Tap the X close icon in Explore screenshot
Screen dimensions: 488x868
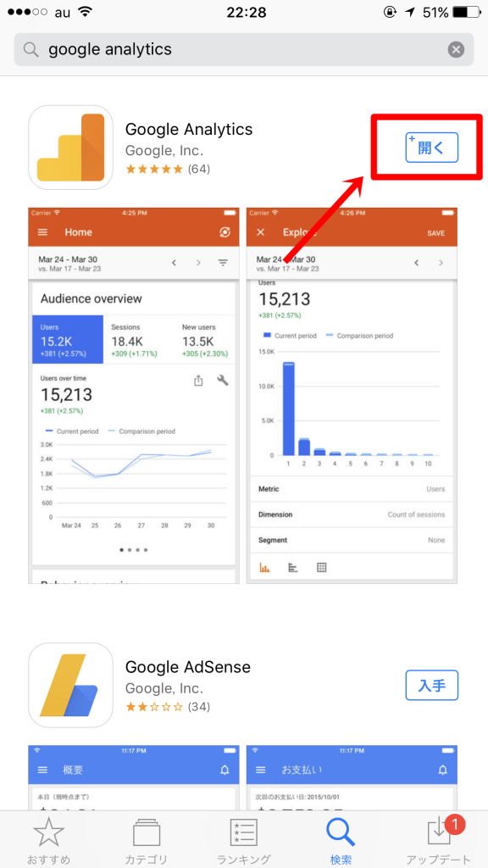pos(261,232)
